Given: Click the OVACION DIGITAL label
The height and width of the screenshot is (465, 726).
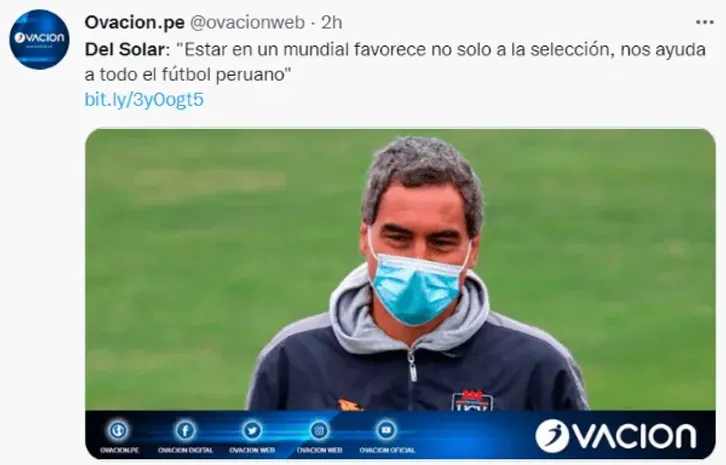Looking at the screenshot, I should pyautogui.click(x=185, y=450).
